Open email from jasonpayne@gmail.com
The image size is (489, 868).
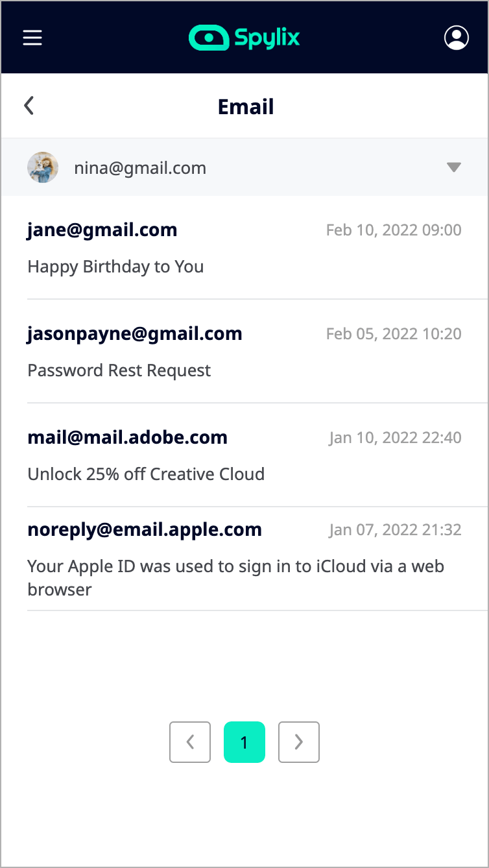pos(135,334)
